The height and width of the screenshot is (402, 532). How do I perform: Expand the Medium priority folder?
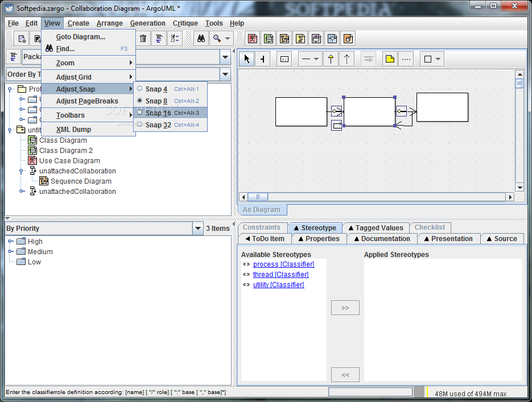[x=10, y=251]
